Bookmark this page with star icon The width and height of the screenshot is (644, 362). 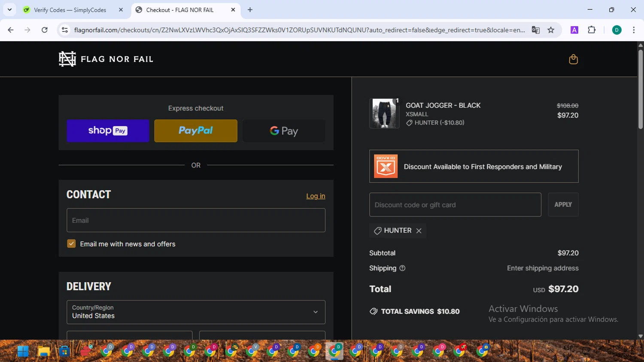[x=551, y=30]
